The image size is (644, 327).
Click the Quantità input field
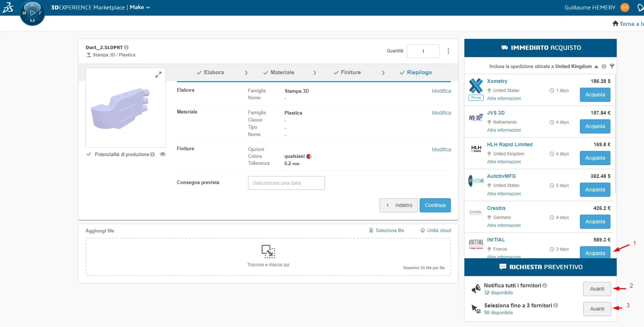click(423, 51)
